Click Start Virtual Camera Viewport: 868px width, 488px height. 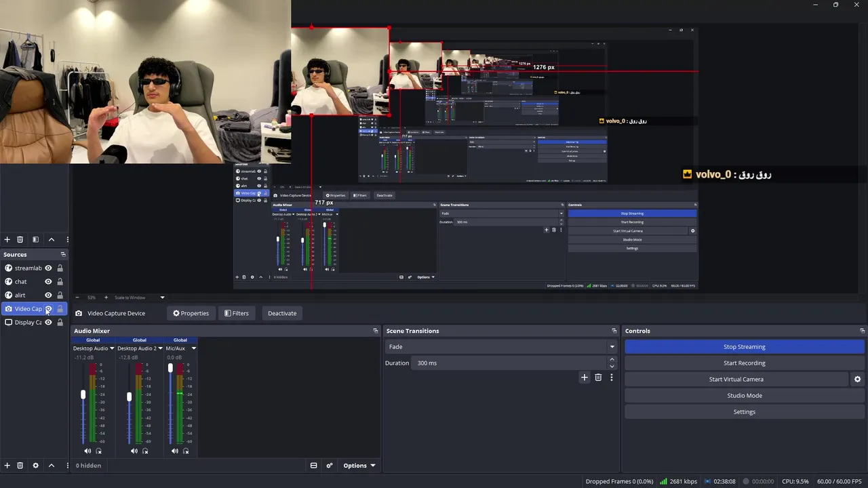point(736,380)
